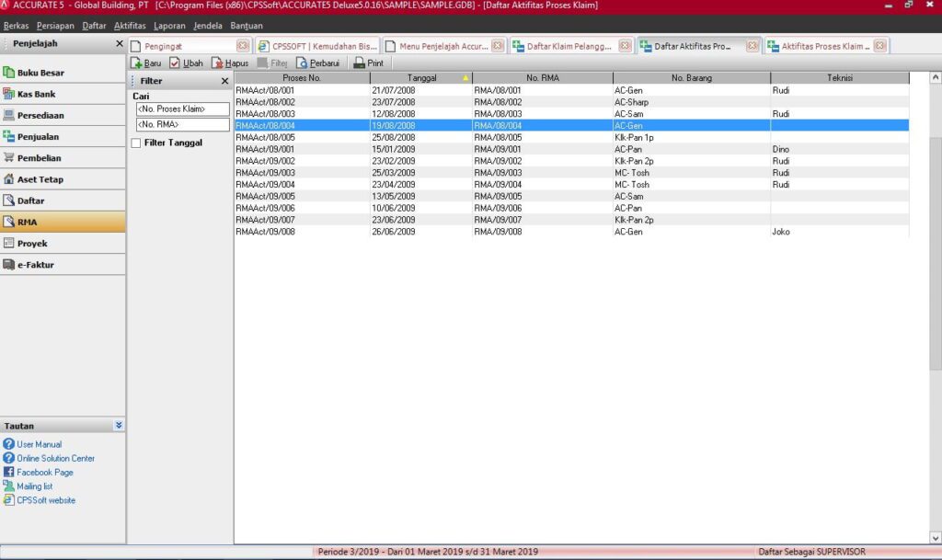Open the Buku Besar module
The image size is (942, 560).
pyautogui.click(x=40, y=73)
